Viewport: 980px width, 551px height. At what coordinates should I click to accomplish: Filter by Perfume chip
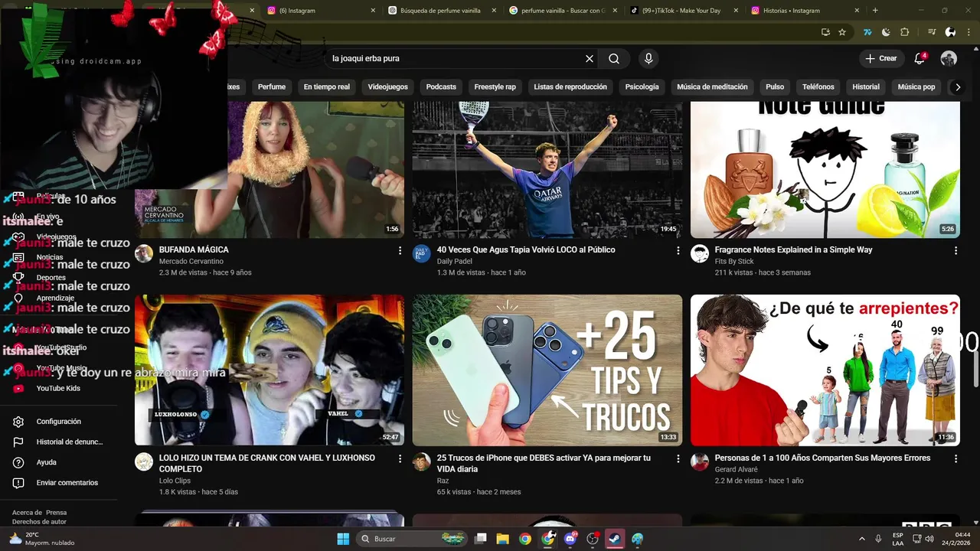(x=272, y=86)
